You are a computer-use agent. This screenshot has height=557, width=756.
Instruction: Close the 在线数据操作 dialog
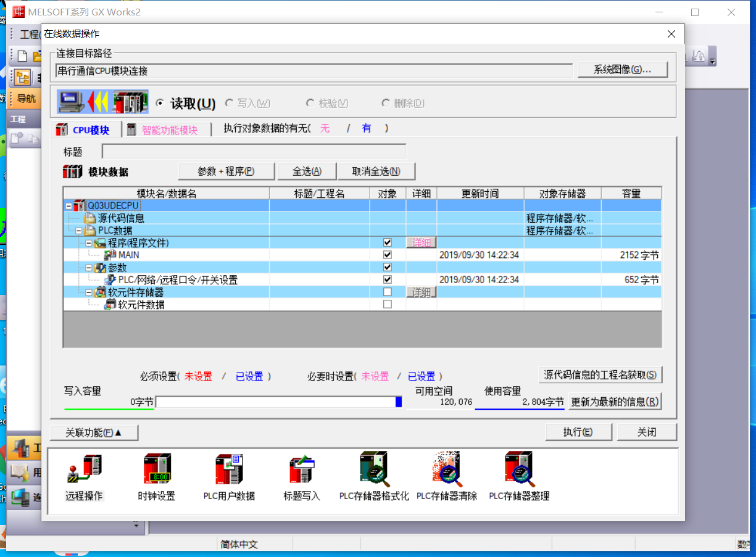point(671,35)
